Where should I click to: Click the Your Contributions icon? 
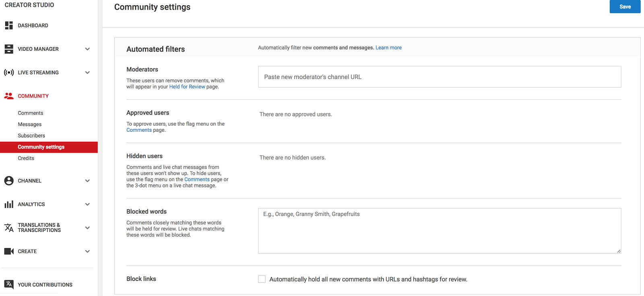[x=9, y=284]
